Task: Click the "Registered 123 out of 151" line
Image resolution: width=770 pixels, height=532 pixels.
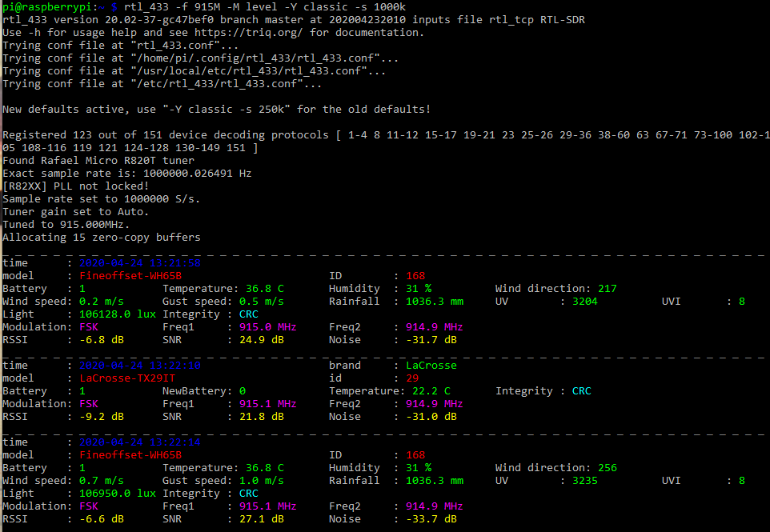Action: [386, 141]
